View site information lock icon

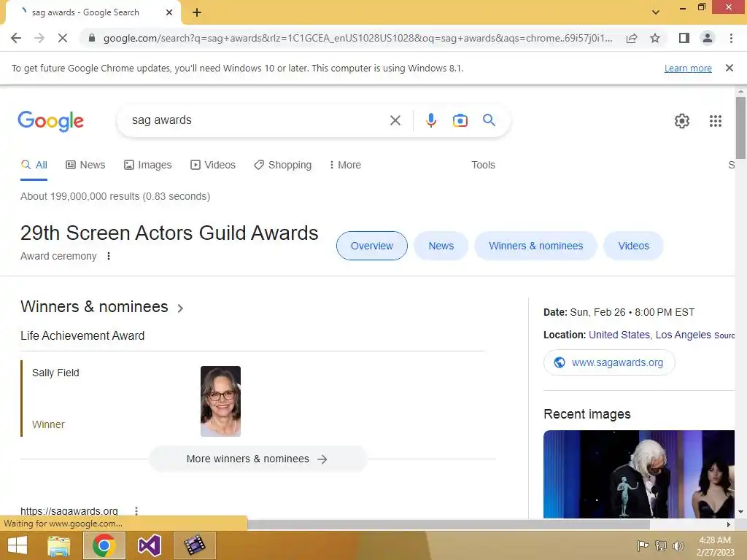point(92,38)
